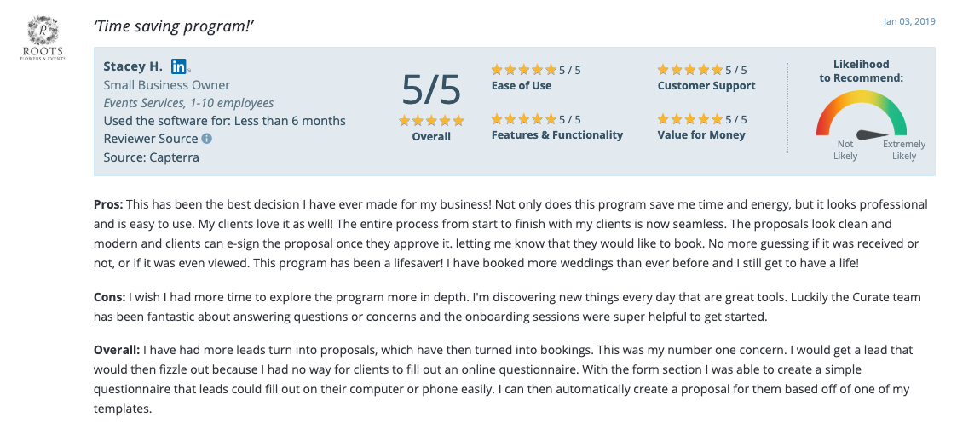Click the 'Small Business Owner' job title
Screen dimensions: 980x429
click(167, 85)
